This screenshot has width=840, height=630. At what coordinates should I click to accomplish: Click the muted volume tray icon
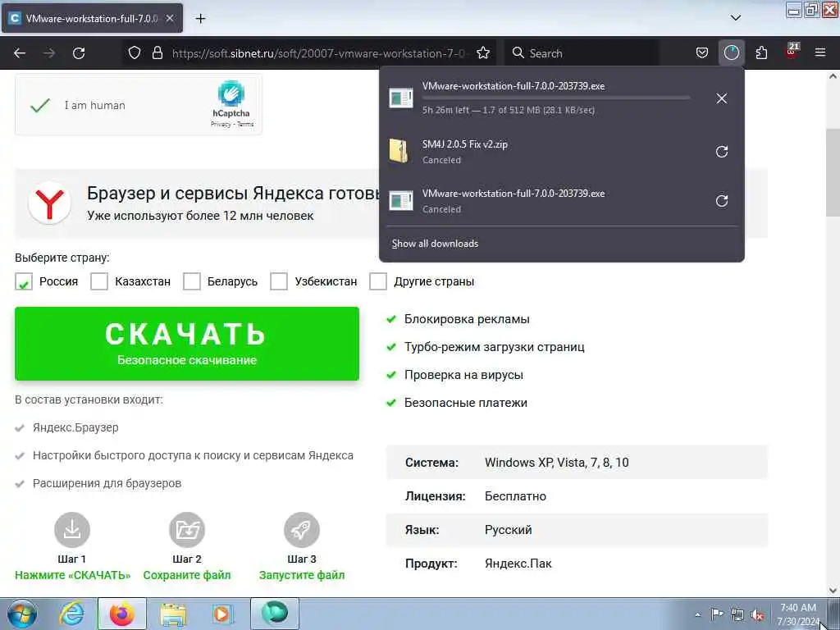click(x=757, y=614)
